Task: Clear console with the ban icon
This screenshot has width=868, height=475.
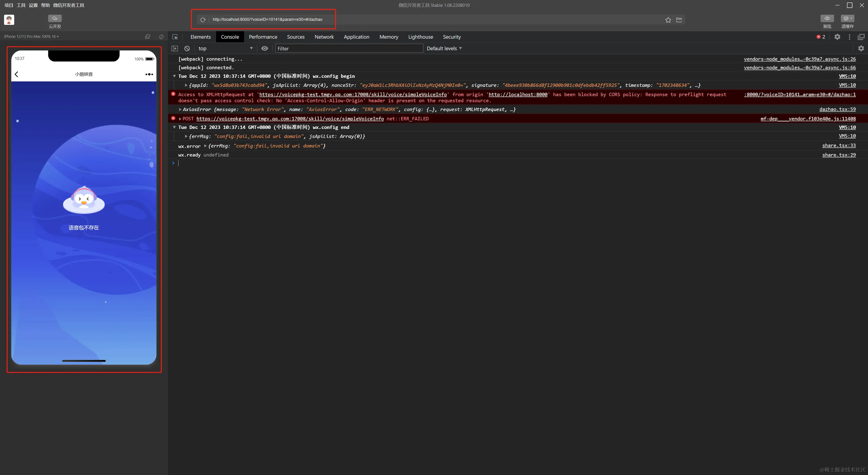Action: [187, 49]
